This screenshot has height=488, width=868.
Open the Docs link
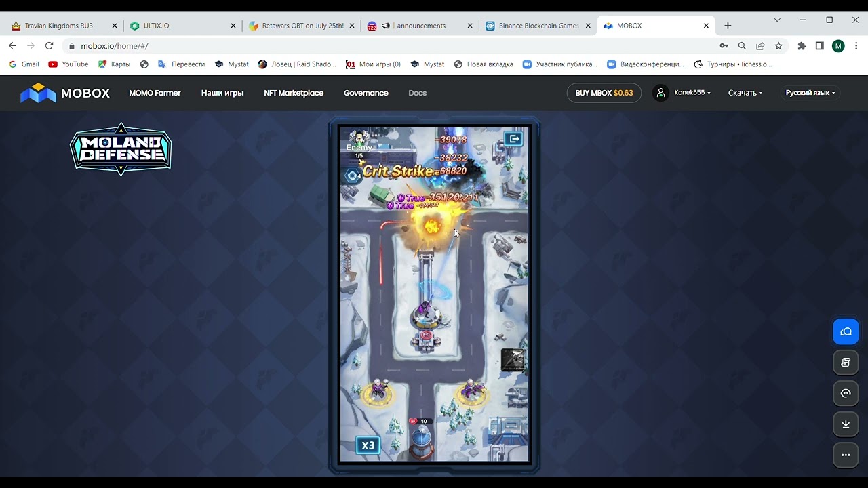[x=418, y=93]
